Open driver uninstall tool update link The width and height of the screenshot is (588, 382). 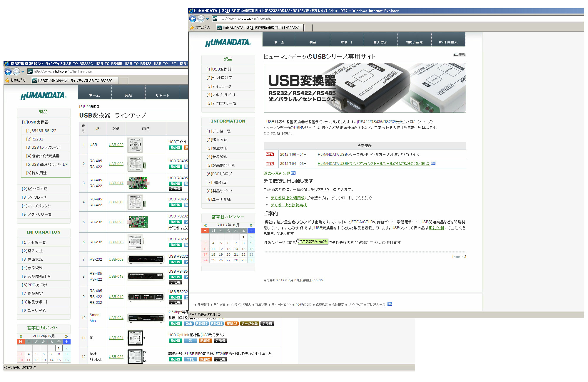coord(374,164)
